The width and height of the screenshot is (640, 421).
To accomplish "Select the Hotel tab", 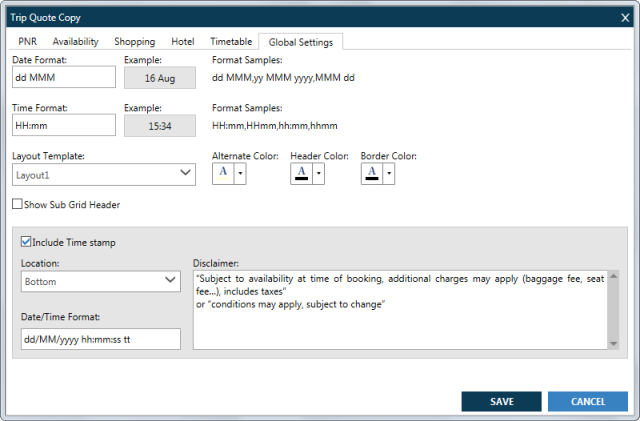I will [182, 42].
